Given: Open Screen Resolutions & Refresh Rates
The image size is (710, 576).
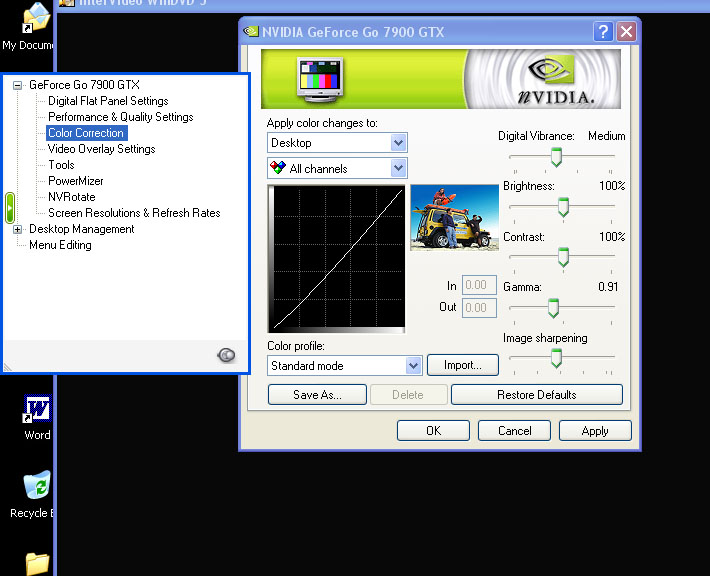Looking at the screenshot, I should tap(134, 213).
